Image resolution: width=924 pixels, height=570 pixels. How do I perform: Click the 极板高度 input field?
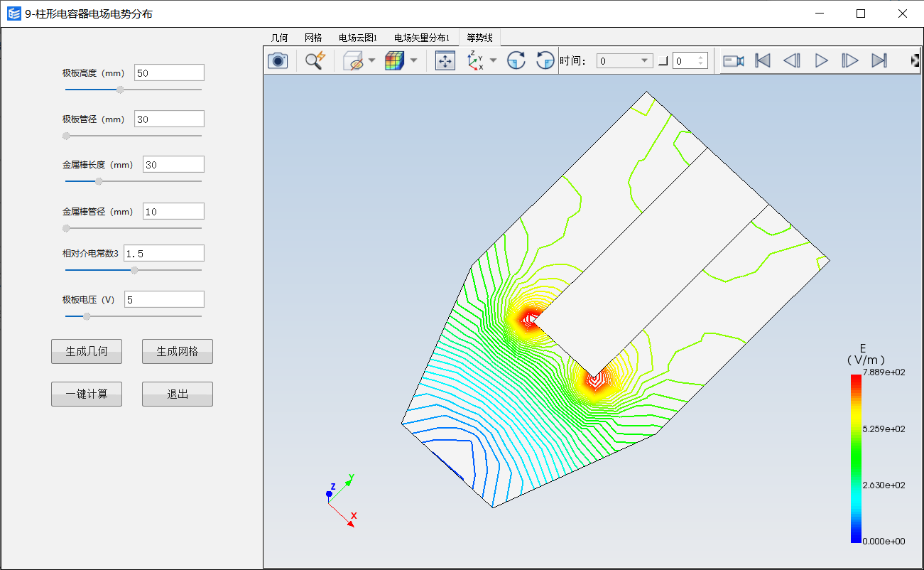tap(169, 72)
